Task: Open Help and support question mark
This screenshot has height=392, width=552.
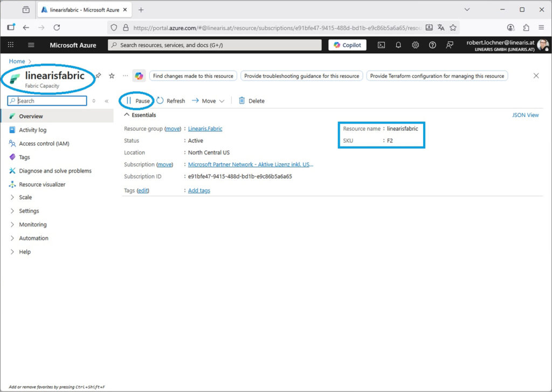Action: (x=432, y=45)
